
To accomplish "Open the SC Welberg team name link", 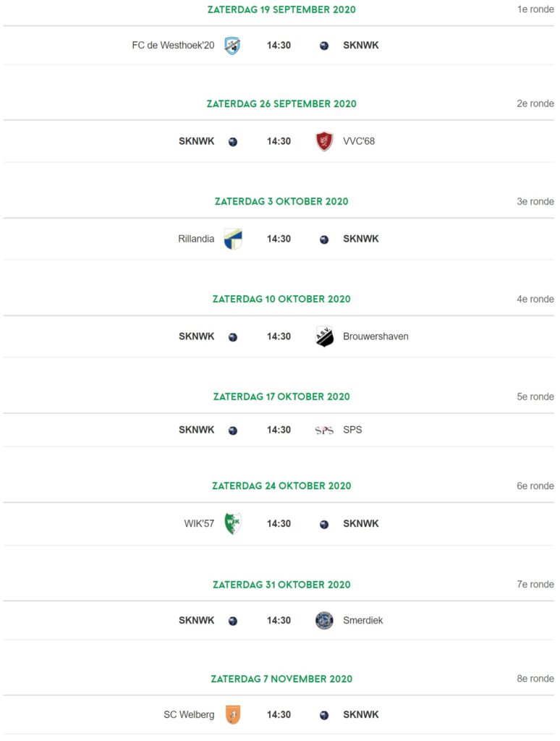I will point(189,714).
